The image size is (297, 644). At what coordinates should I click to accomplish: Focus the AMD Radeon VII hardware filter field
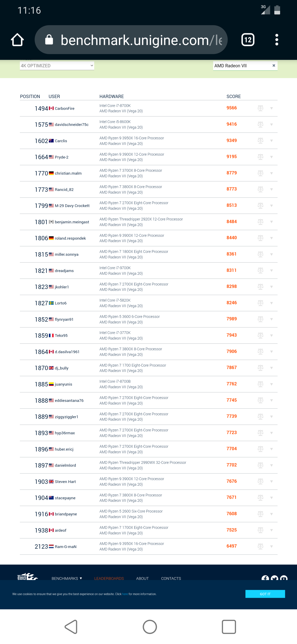point(241,66)
